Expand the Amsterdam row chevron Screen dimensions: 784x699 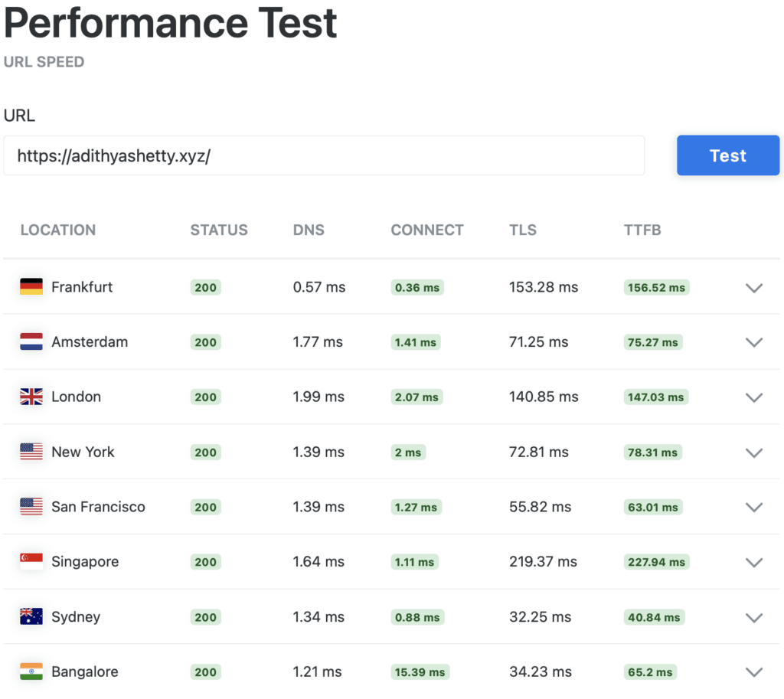[x=753, y=342]
